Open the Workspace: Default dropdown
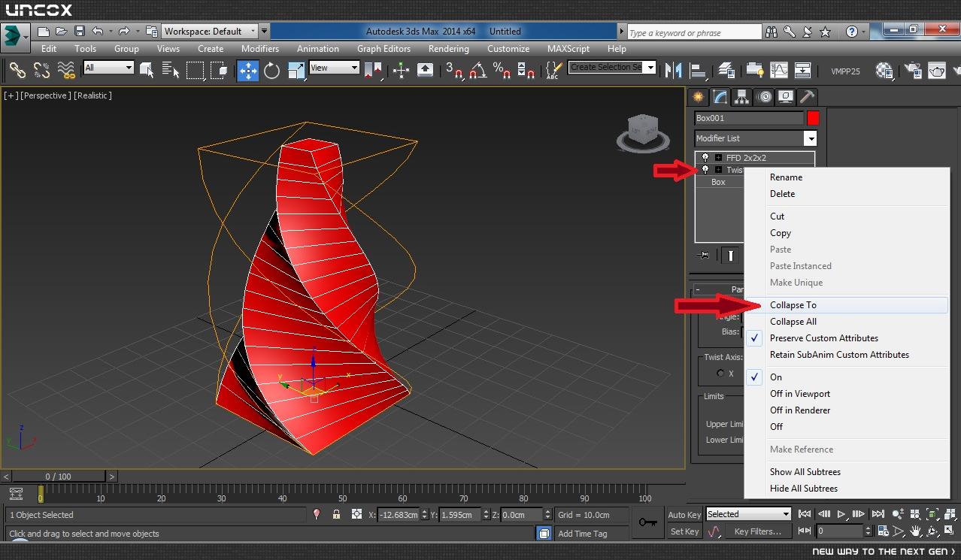The width and height of the screenshot is (961, 560). coord(210,31)
